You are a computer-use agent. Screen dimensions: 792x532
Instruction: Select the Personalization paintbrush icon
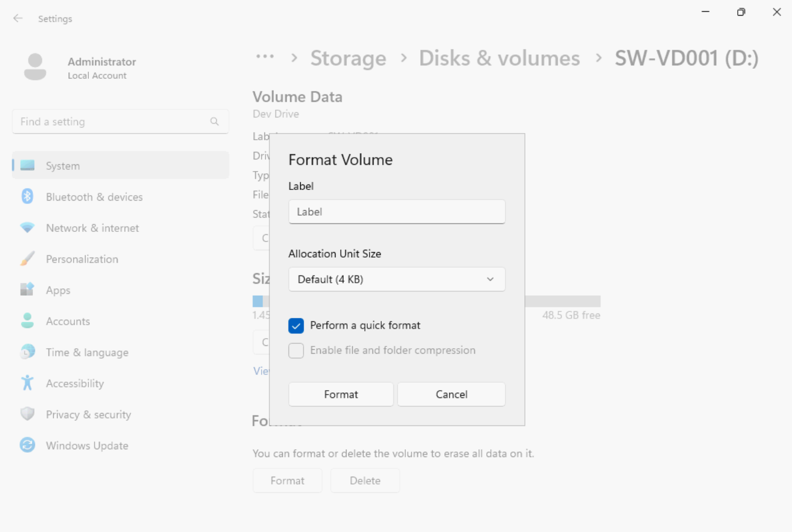pyautogui.click(x=27, y=259)
